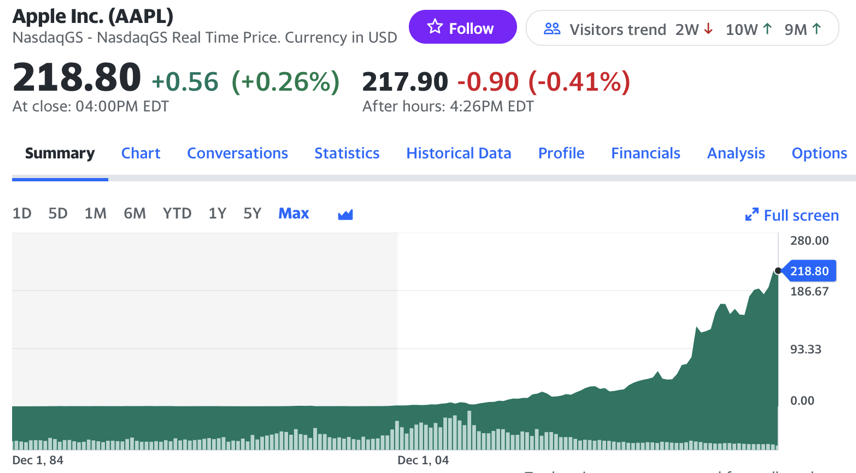Open the Chart tab
856x473 pixels.
tap(141, 153)
